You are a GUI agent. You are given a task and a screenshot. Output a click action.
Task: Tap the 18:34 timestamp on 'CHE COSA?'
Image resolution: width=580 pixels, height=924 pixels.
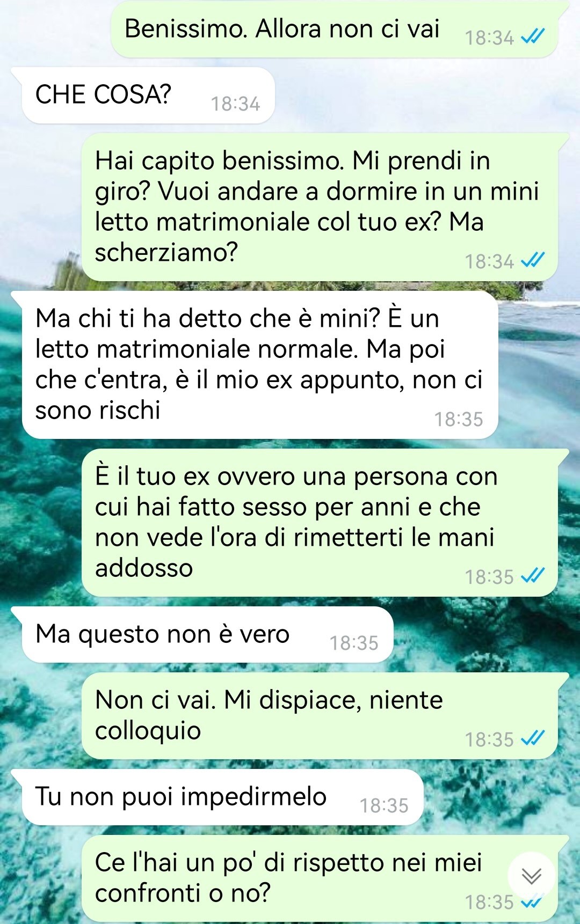point(235,104)
